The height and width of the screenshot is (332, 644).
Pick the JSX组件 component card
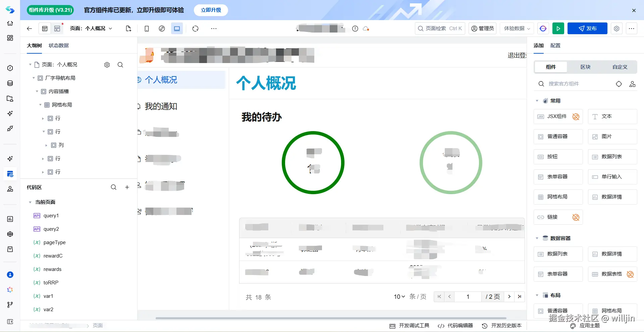(x=558, y=116)
